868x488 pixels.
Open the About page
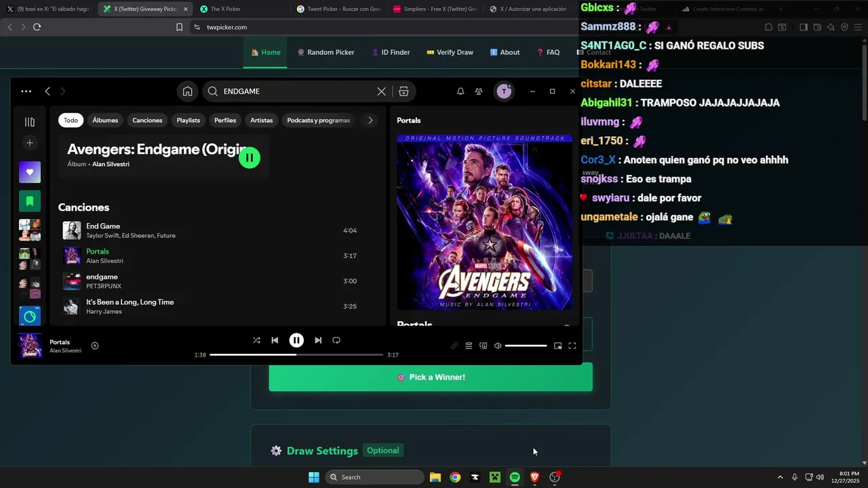505,52
